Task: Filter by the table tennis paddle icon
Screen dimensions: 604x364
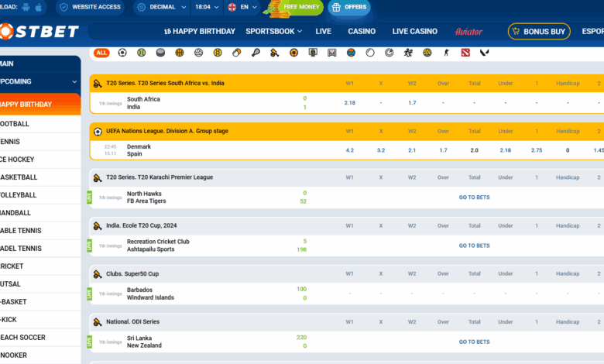Action: click(236, 53)
